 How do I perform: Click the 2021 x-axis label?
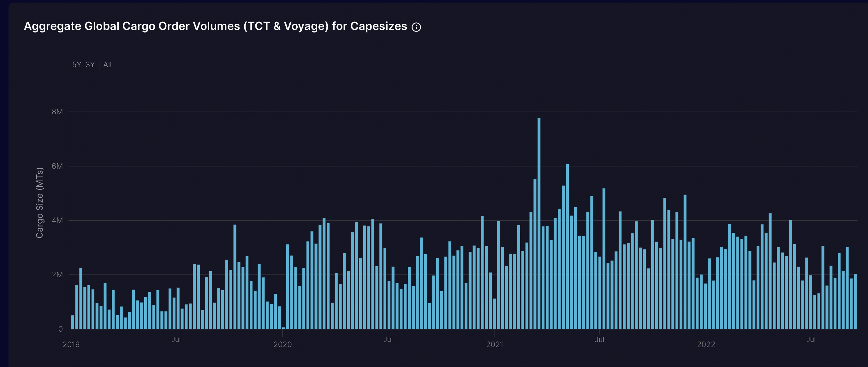(494, 344)
